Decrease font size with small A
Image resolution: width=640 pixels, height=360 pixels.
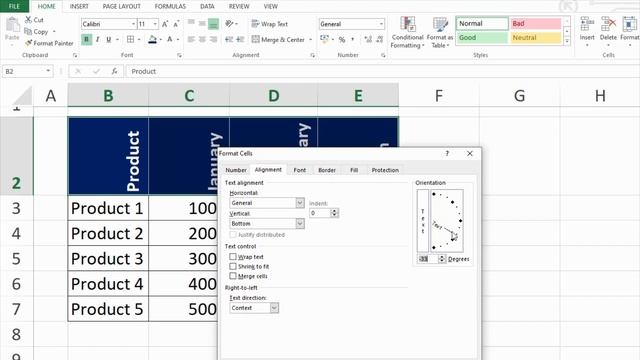tap(176, 24)
